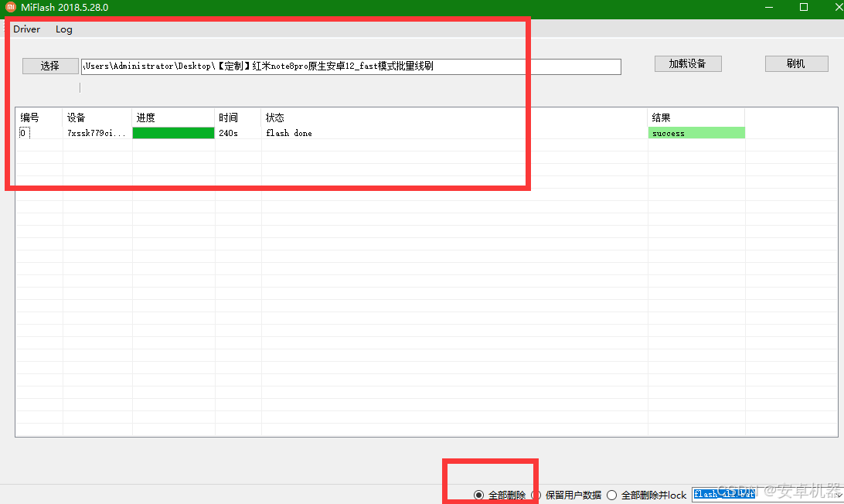
Task: Click the MiFlash app icon in title bar
Action: click(x=10, y=7)
